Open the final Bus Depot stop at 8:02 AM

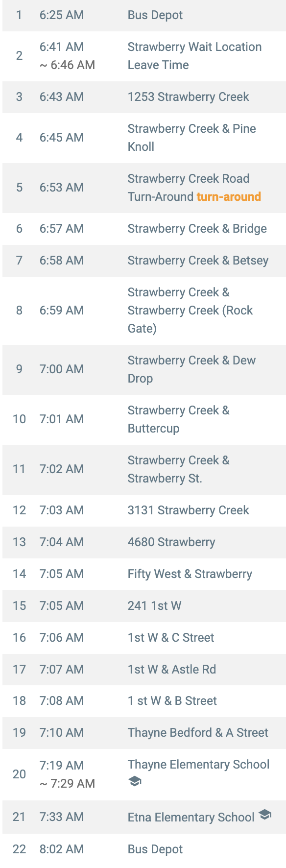tap(144, 849)
